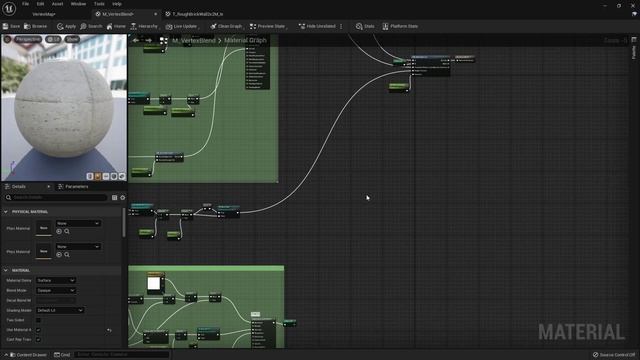Image resolution: width=640 pixels, height=360 pixels.
Task: Open the Phys Material Mask asset dropdown
Action: pyautogui.click(x=78, y=247)
